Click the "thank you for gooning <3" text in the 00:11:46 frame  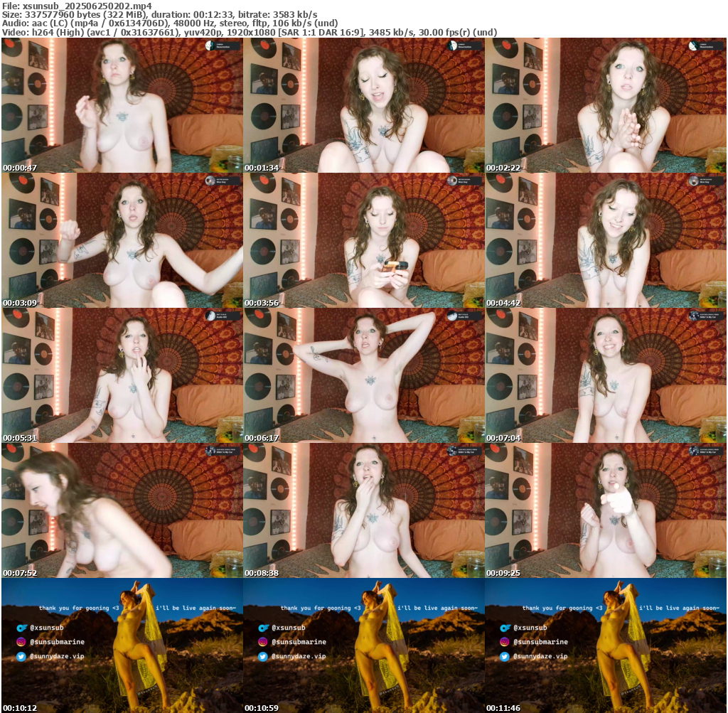(x=562, y=608)
